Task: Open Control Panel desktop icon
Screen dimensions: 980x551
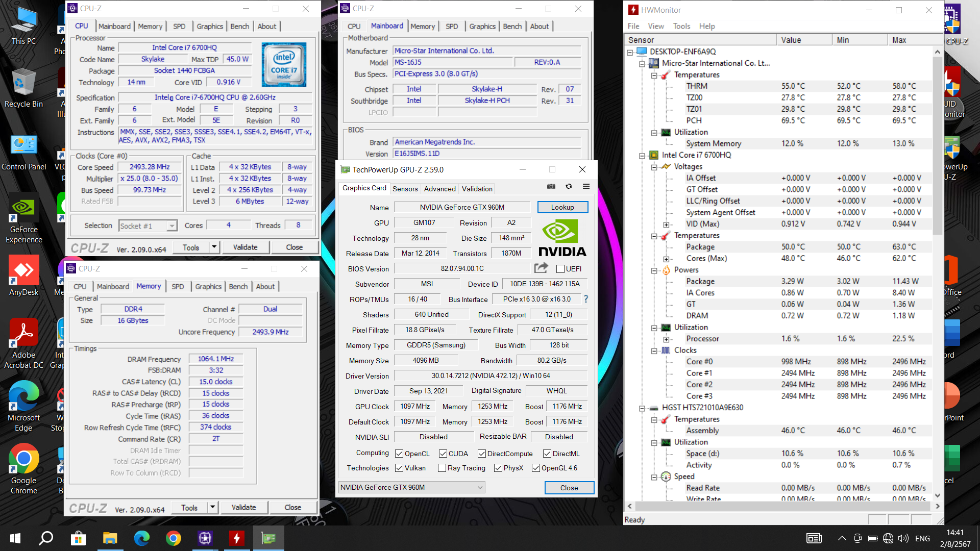Action: coord(23,153)
